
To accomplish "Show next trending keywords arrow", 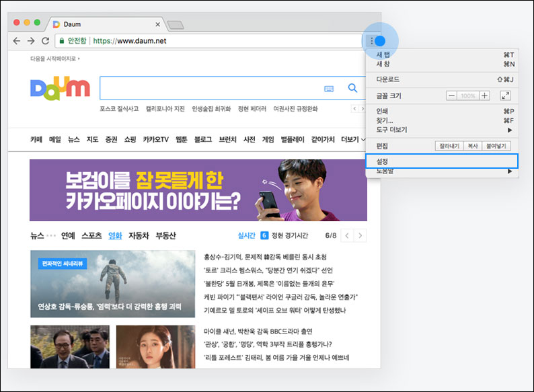I will pyautogui.click(x=363, y=109).
